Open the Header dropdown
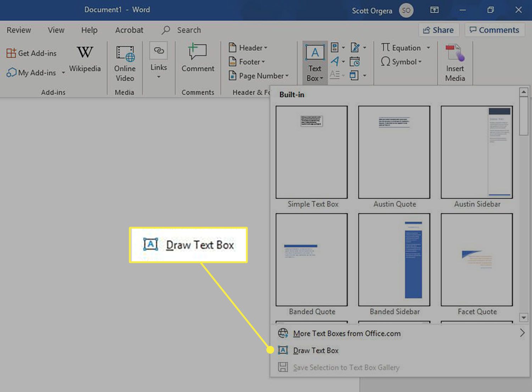The width and height of the screenshot is (532, 392). click(x=248, y=48)
